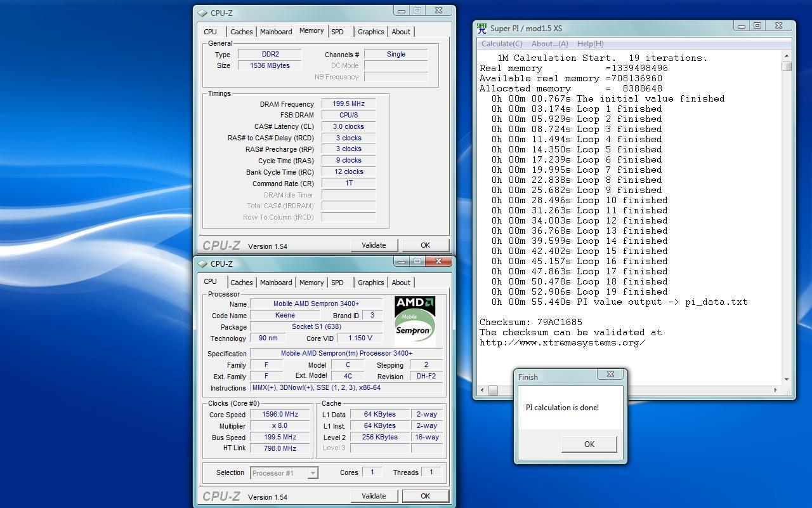Click the Core Speed value 1596.0 MHz

click(x=280, y=414)
